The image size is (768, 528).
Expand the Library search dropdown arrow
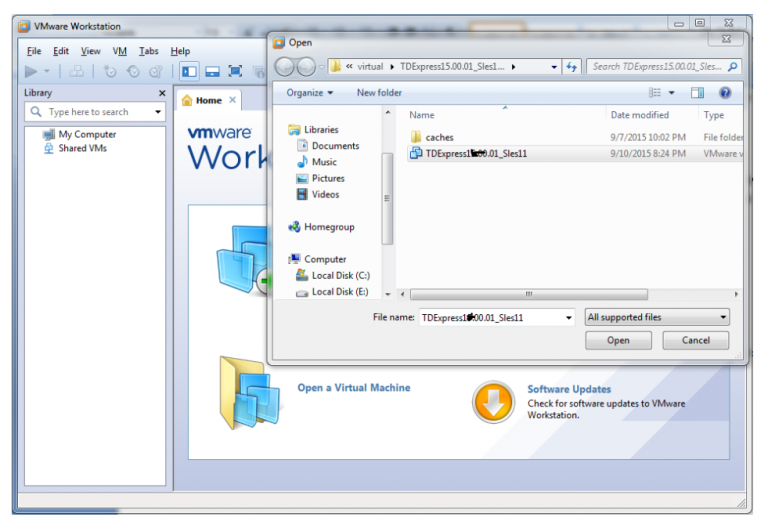click(158, 112)
